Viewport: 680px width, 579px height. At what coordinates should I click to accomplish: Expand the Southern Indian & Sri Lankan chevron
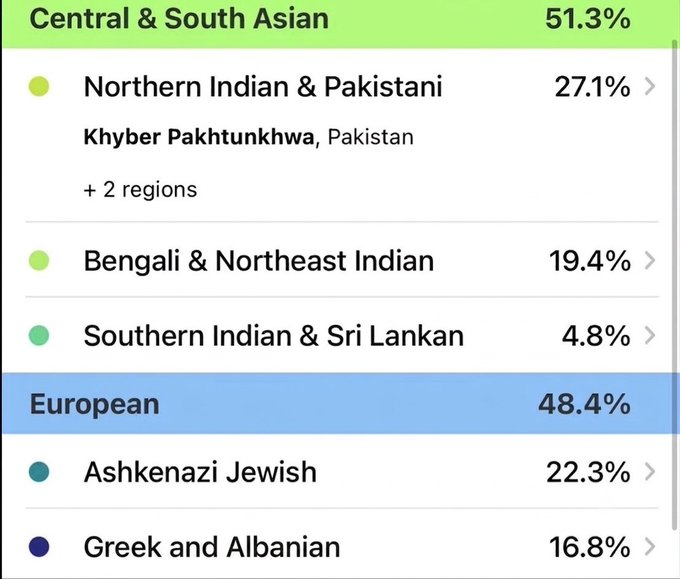650,336
